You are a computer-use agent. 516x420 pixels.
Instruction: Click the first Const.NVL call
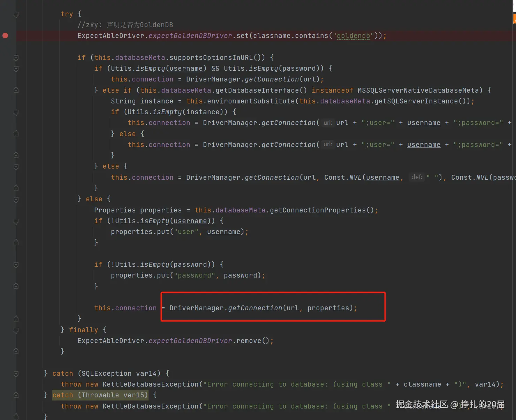coord(343,177)
